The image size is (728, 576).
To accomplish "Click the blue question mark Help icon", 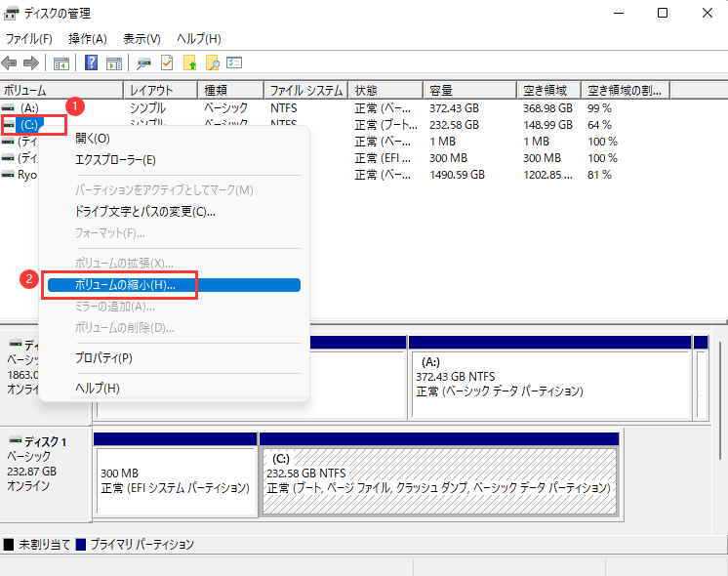I will coord(91,63).
